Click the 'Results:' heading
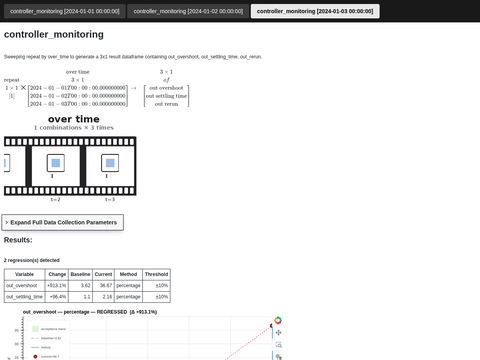Viewport: 480px width, 360px height. tap(18, 240)
